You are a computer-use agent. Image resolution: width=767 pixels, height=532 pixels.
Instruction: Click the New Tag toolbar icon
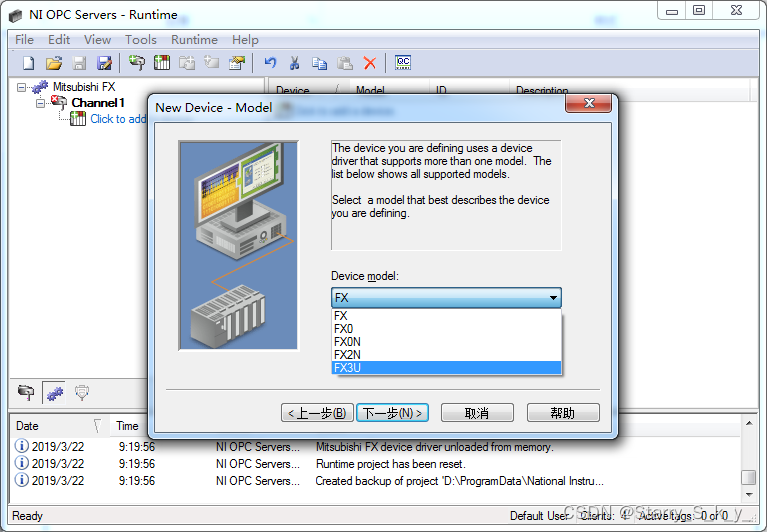[212, 63]
